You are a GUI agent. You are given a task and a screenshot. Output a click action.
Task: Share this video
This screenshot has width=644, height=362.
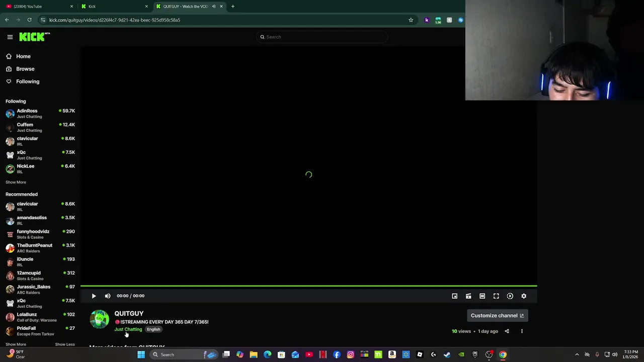click(507, 331)
